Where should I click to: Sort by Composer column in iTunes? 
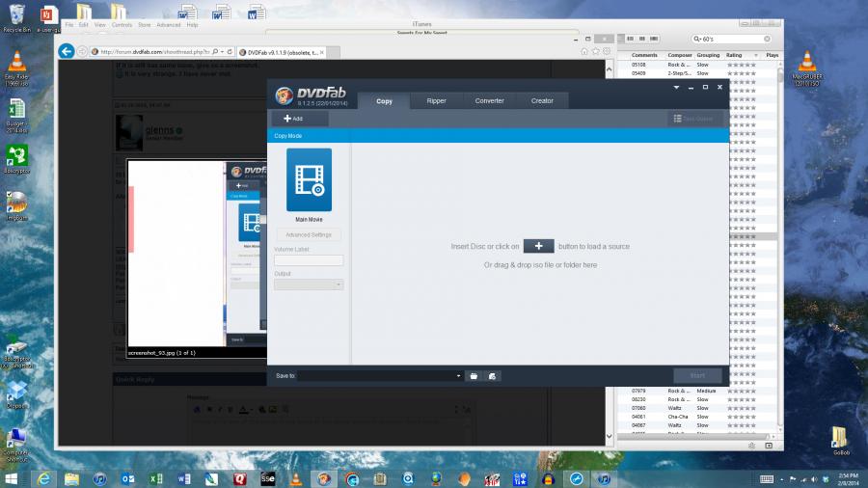(x=680, y=55)
